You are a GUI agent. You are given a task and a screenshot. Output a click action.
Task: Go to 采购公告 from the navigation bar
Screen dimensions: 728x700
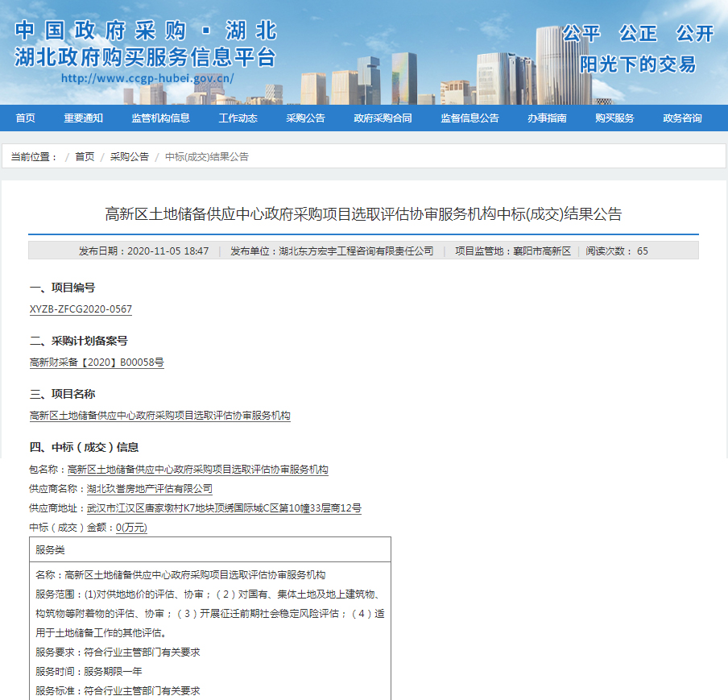point(304,118)
